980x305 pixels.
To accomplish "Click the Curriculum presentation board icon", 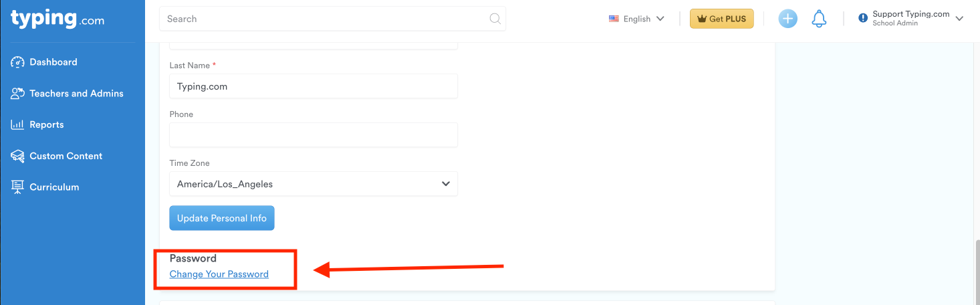I will pyautogui.click(x=18, y=187).
